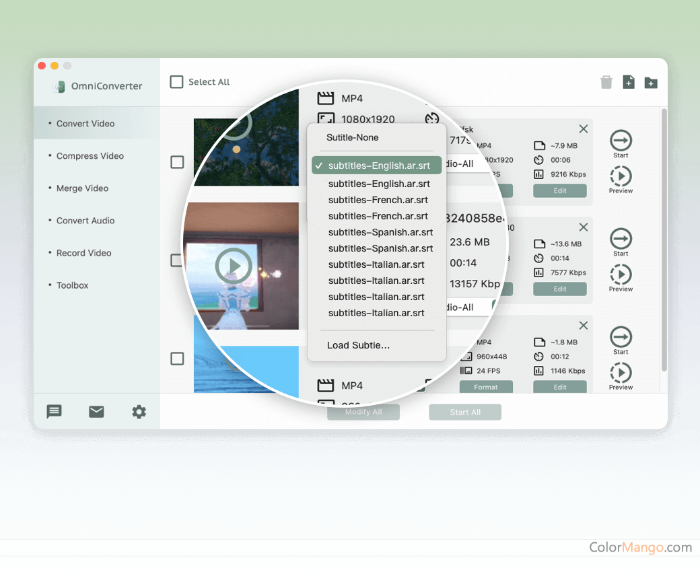Play the second video thumbnail
Image resolution: width=700 pixels, height=588 pixels.
(x=234, y=266)
